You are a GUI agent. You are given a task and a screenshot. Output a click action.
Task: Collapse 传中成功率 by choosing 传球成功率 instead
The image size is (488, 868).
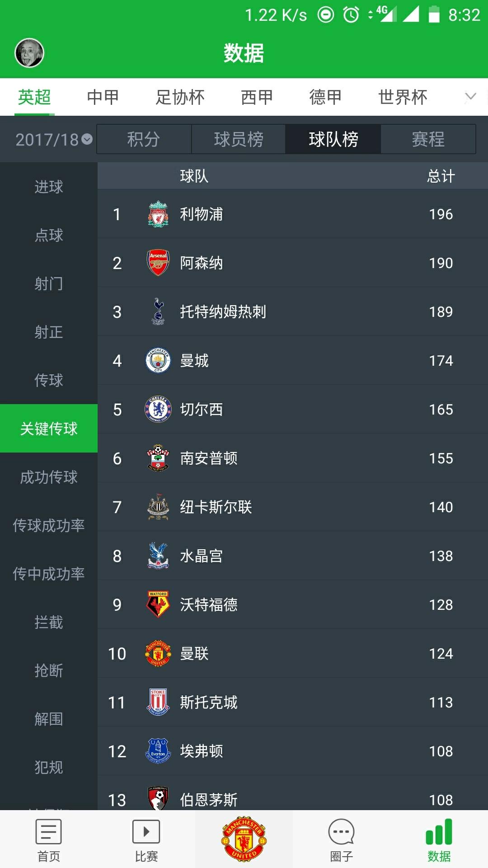49,525
